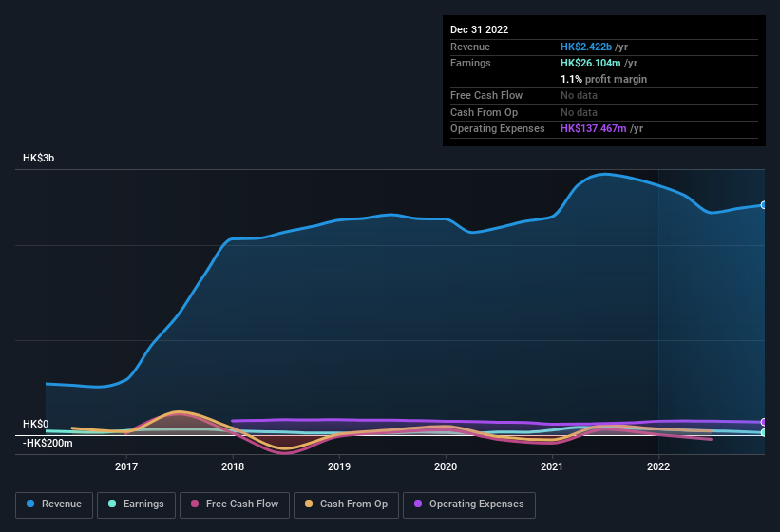Click the Earnings endpoint marker
This screenshot has height=532, width=780.
764,432
